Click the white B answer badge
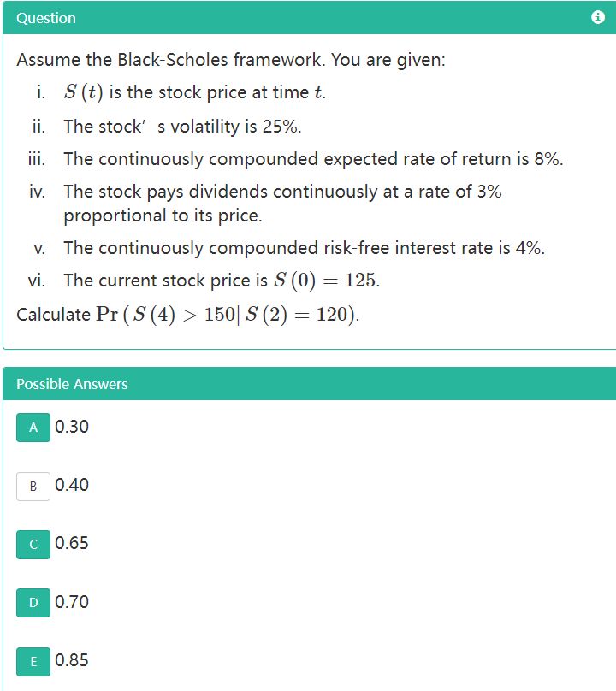 click(33, 486)
